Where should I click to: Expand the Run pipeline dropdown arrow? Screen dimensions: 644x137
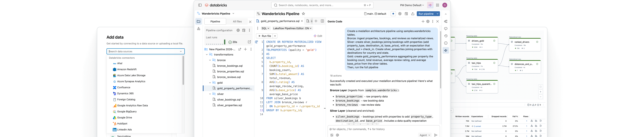pos(438,14)
